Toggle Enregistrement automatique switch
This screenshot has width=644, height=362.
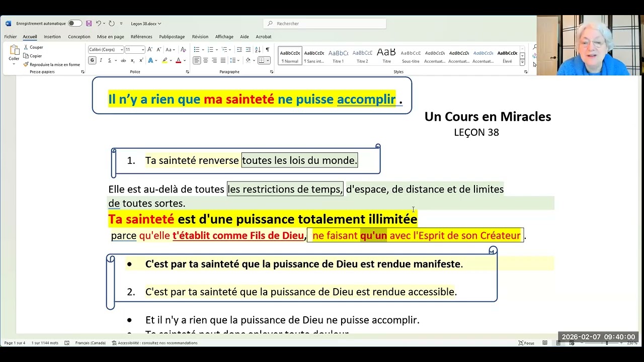click(x=74, y=24)
